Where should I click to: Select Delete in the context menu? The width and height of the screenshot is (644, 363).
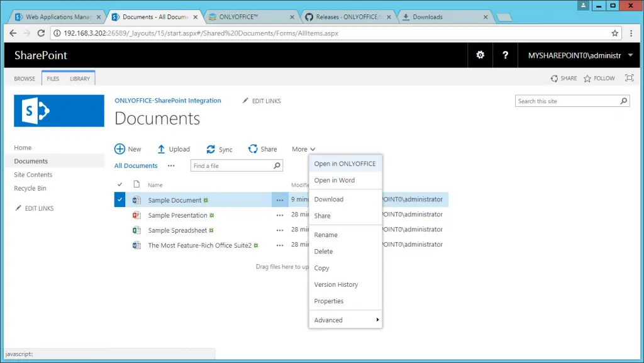point(345,251)
